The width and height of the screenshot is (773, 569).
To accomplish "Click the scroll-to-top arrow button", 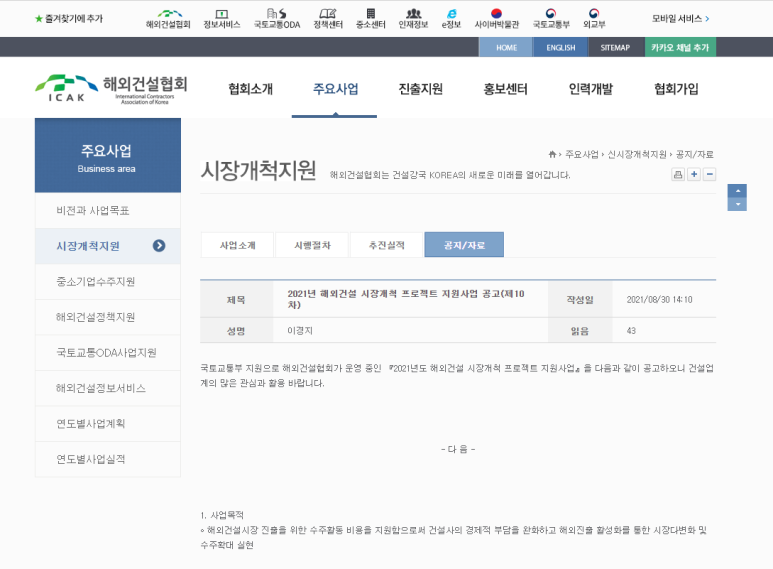I will pos(737,191).
